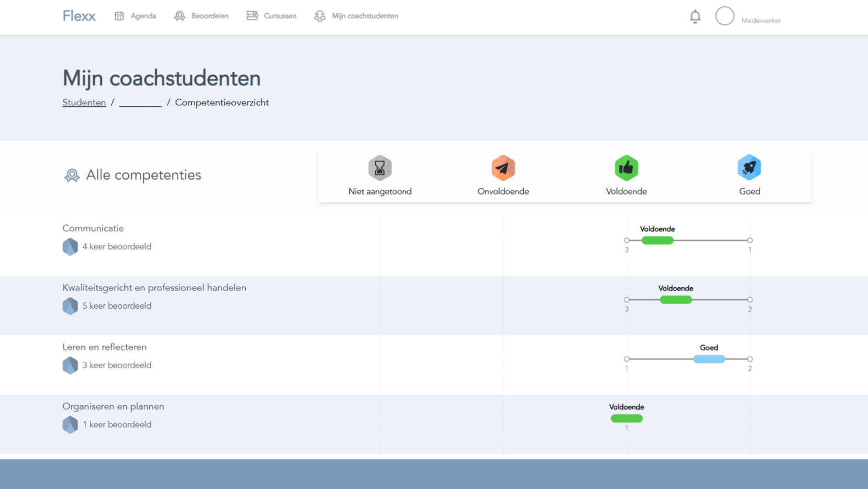This screenshot has height=489, width=868.
Task: Go to the Cursussen menu item
Action: [271, 16]
